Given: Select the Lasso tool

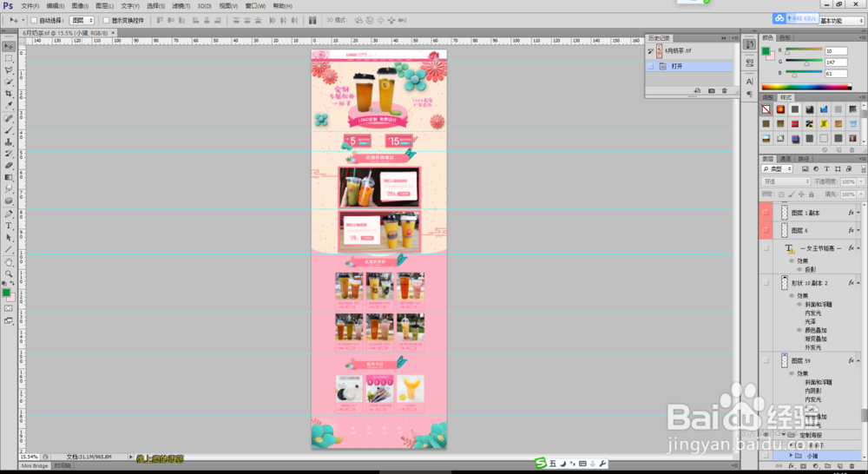Looking at the screenshot, I should tap(9, 69).
